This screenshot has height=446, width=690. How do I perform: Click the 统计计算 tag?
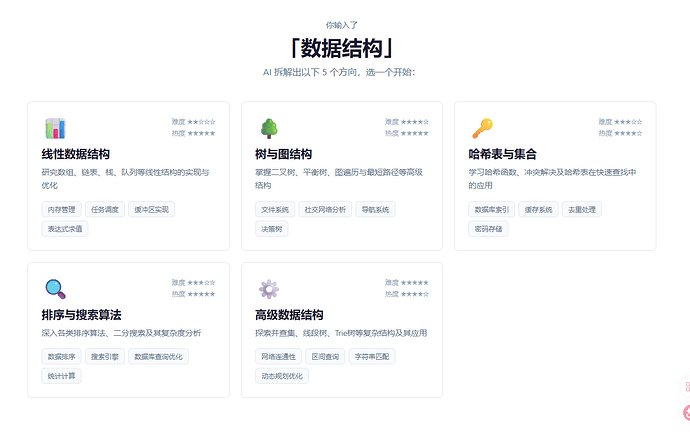(x=62, y=376)
